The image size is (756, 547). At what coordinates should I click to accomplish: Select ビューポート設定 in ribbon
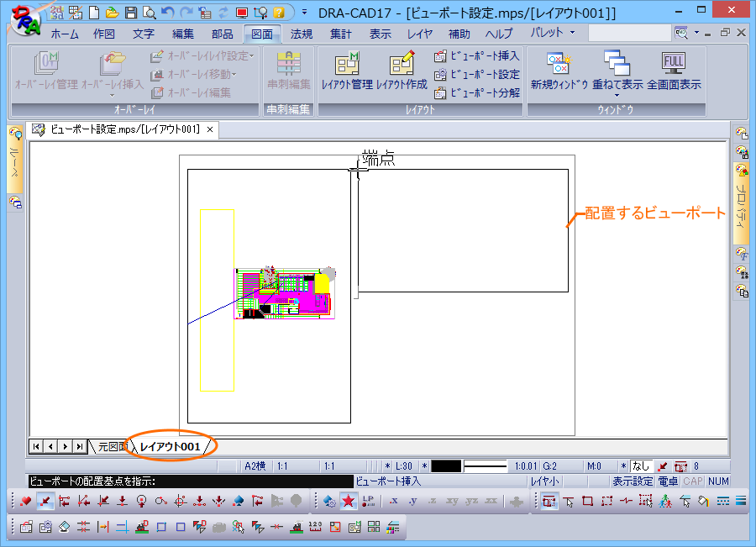(477, 74)
